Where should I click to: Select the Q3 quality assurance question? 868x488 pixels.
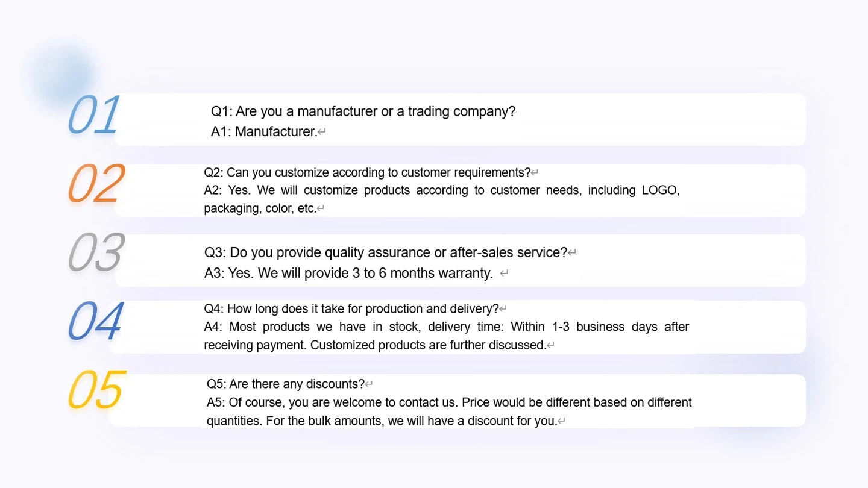(386, 252)
